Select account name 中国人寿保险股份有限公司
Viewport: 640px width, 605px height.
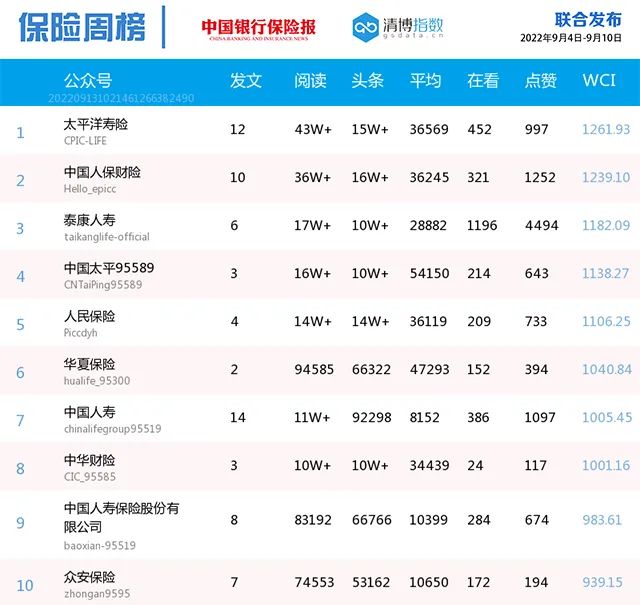point(121,518)
